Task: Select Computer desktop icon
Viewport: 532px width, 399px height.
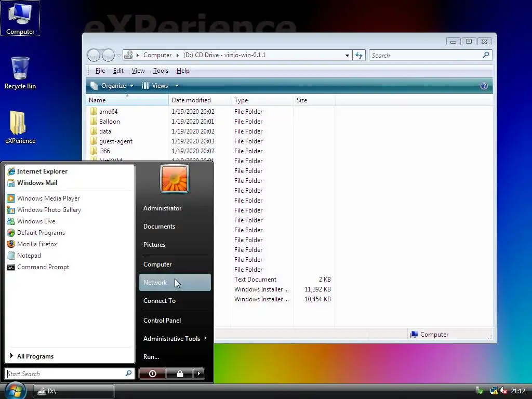Action: coord(20,18)
